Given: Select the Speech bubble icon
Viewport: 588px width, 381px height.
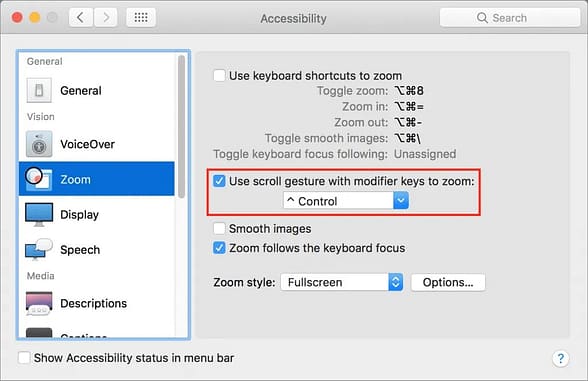Looking at the screenshot, I should pyautogui.click(x=39, y=250).
